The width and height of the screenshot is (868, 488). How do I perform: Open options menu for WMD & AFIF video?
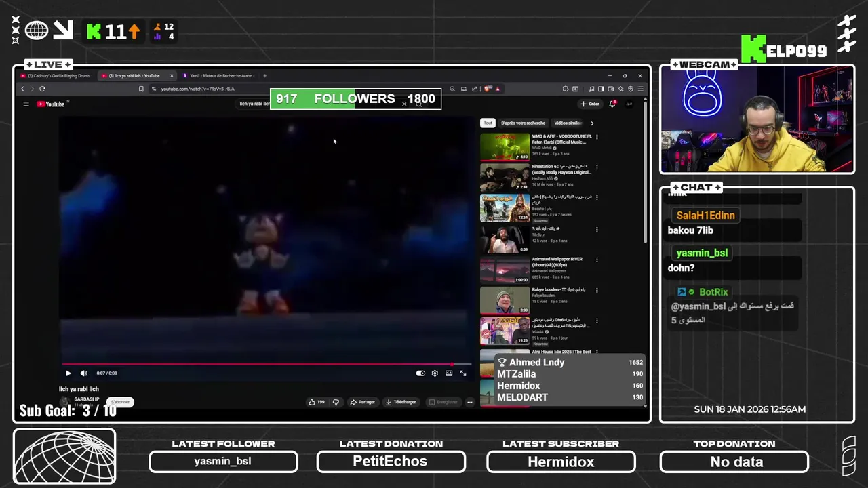point(597,137)
